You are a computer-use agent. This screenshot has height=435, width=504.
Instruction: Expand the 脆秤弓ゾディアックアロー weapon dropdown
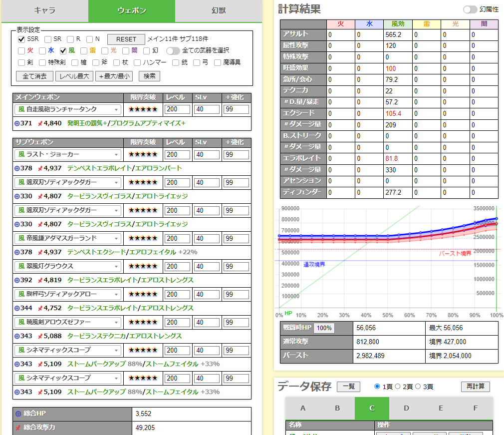(68, 295)
